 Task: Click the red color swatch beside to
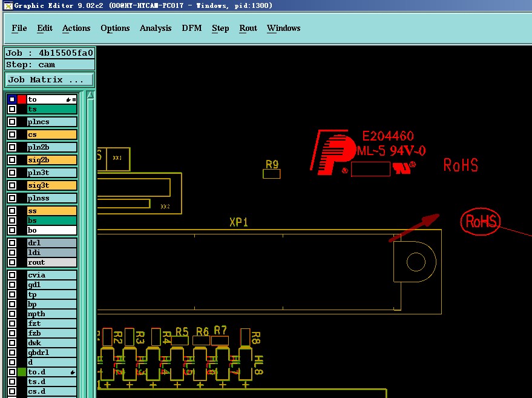pos(22,99)
